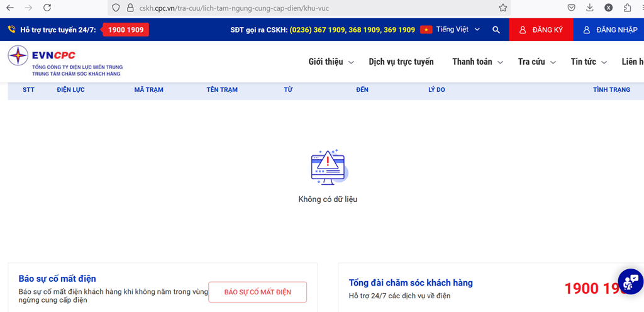The image size is (644, 312).
Task: Open the shield tracking protection icon
Action: 116,8
